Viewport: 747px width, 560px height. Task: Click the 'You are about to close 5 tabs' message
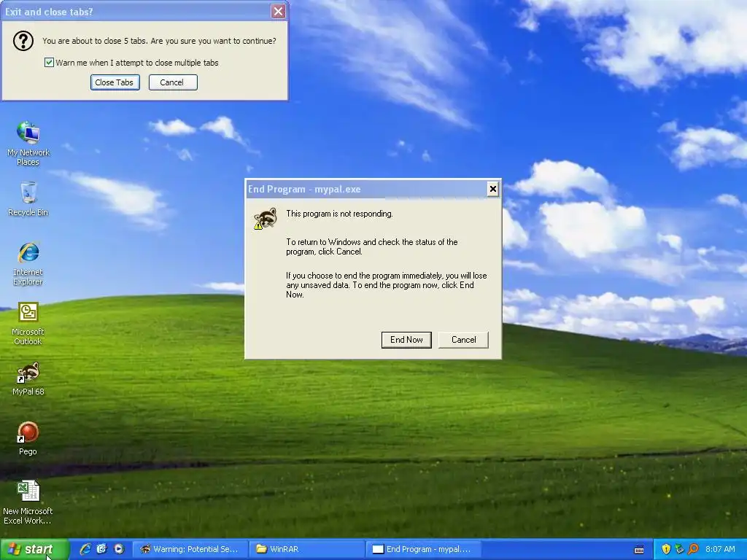(159, 41)
